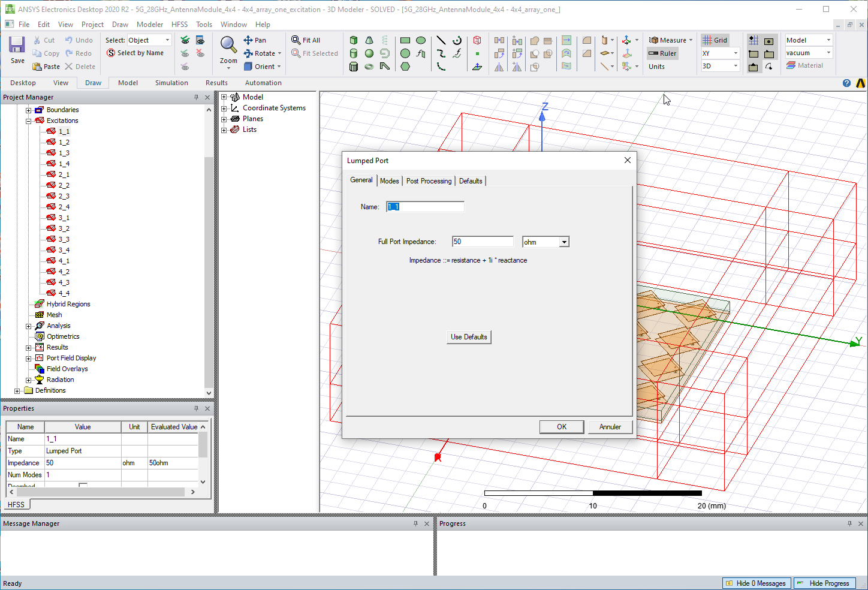The image size is (868, 590).
Task: Click Fit All view icon
Action: (296, 40)
